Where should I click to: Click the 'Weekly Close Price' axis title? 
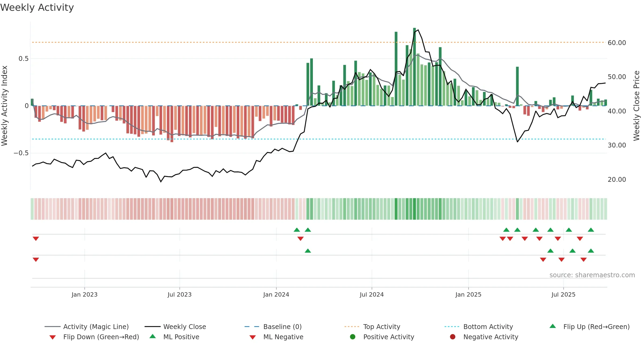click(x=636, y=106)
